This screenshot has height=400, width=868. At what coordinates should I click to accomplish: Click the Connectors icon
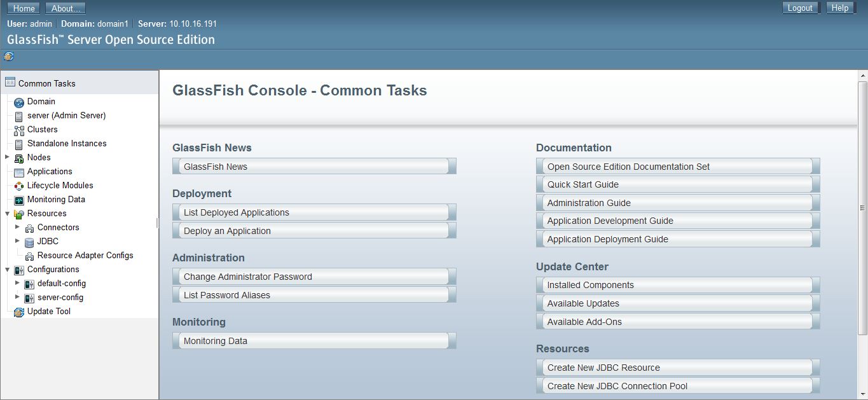click(x=29, y=228)
